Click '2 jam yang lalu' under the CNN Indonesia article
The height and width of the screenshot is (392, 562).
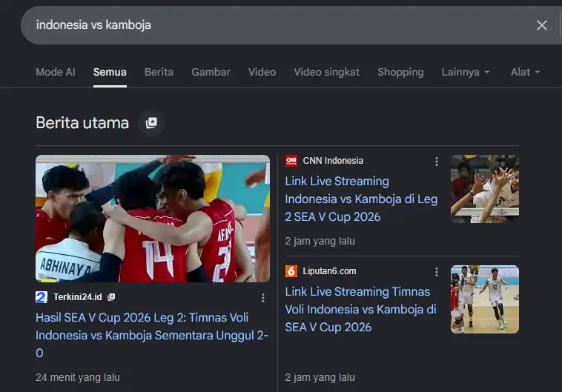[x=320, y=241]
